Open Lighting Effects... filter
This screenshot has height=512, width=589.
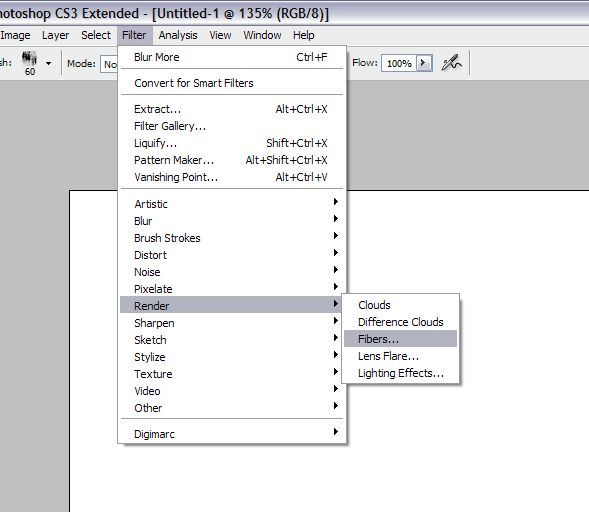[x=400, y=373]
